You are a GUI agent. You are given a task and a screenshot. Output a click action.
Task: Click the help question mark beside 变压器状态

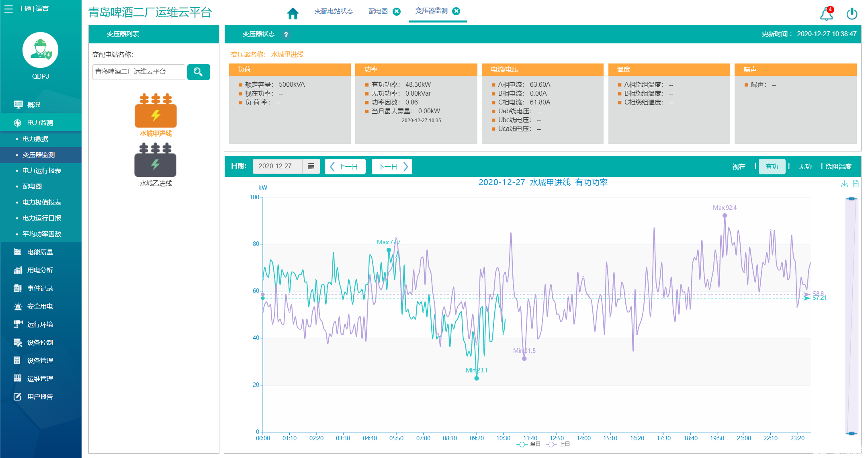286,35
